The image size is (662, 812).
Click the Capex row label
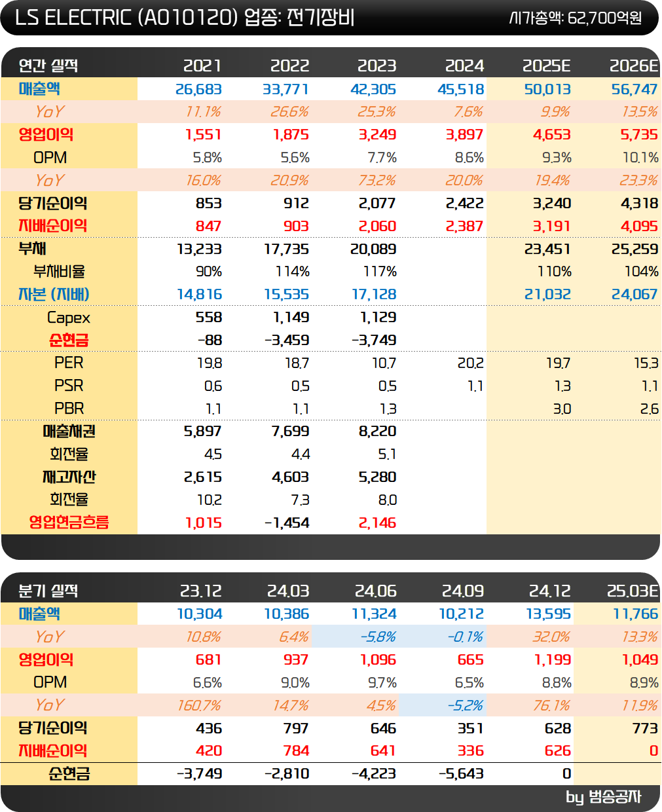tap(69, 318)
